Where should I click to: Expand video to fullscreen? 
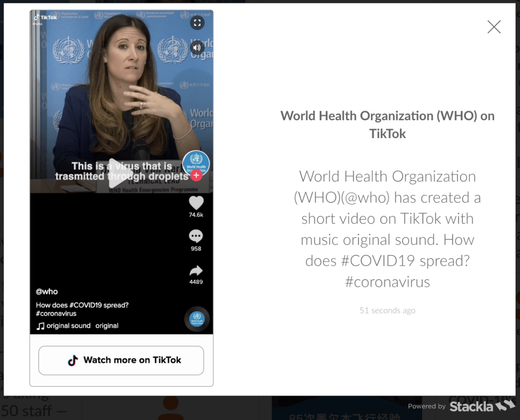click(198, 23)
